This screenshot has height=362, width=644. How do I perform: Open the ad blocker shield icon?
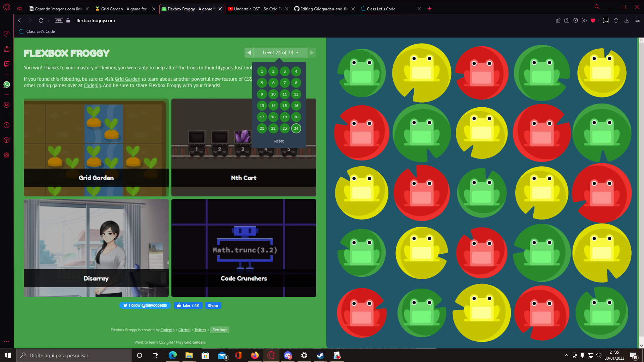(576, 20)
